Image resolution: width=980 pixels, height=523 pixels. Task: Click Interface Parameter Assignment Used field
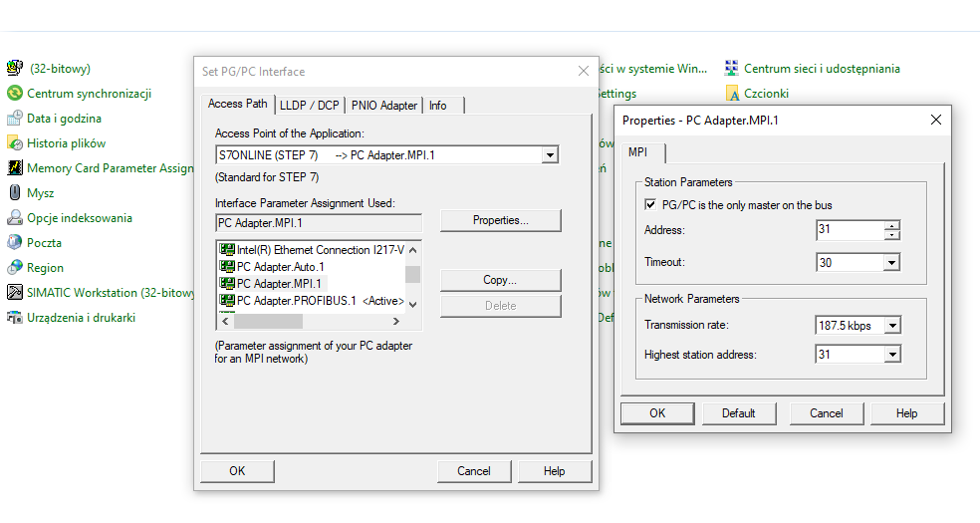[x=318, y=223]
